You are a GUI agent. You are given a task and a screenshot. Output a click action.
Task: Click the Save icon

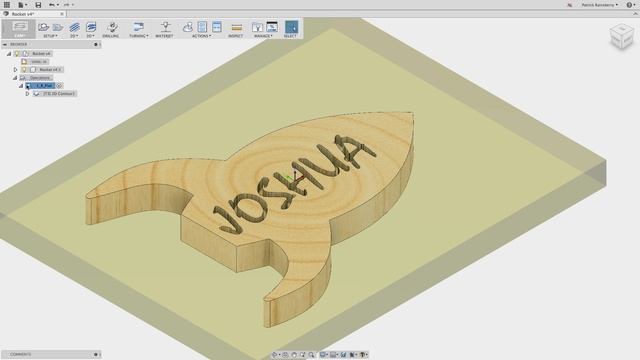pos(38,5)
